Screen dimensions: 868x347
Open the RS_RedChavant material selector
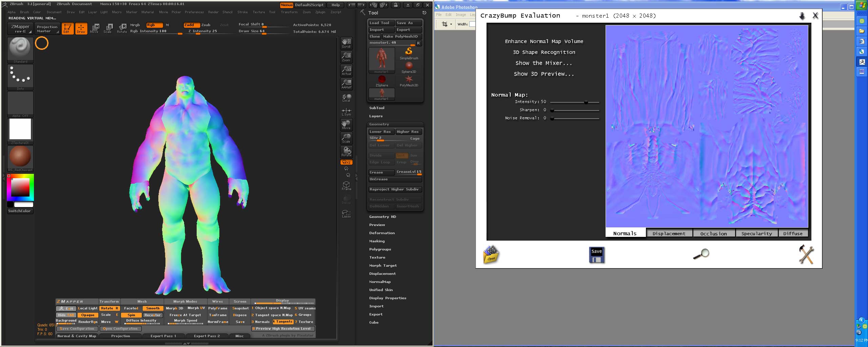pyautogui.click(x=20, y=158)
